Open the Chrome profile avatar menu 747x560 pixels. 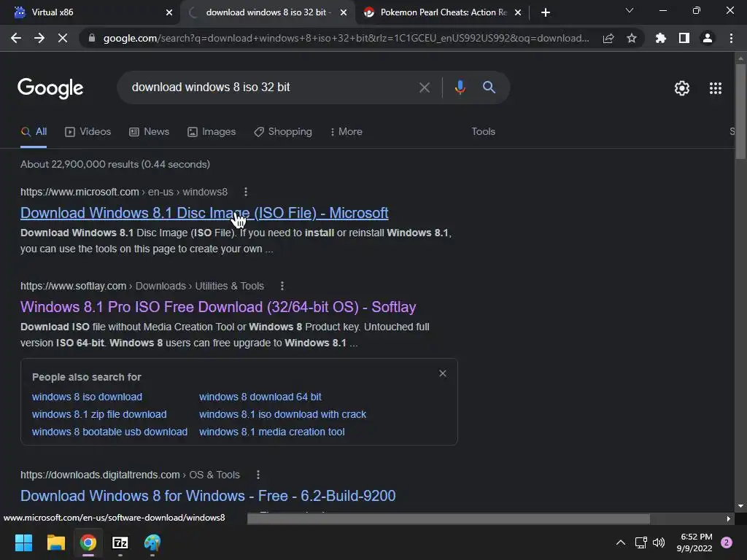[x=708, y=38]
